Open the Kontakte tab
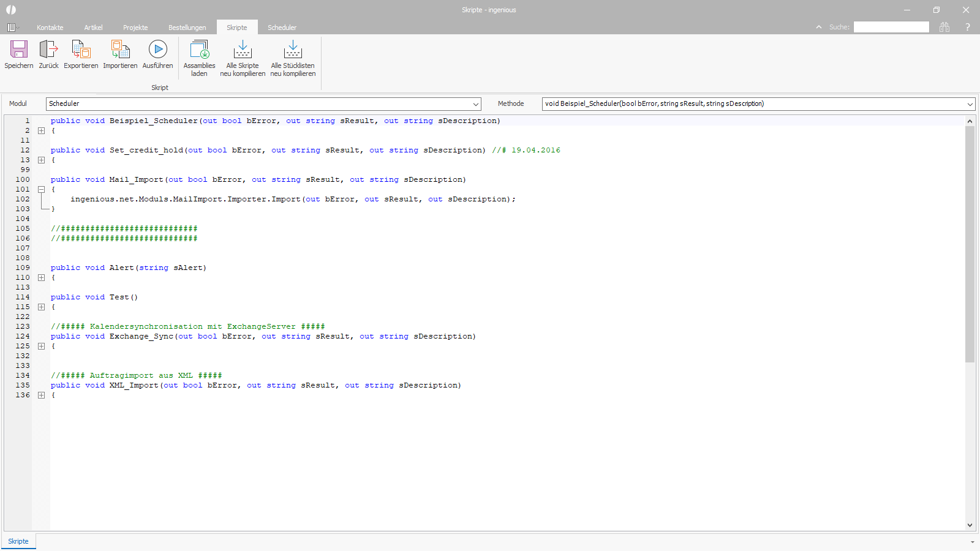Viewport: 980px width, 551px height. click(50, 28)
